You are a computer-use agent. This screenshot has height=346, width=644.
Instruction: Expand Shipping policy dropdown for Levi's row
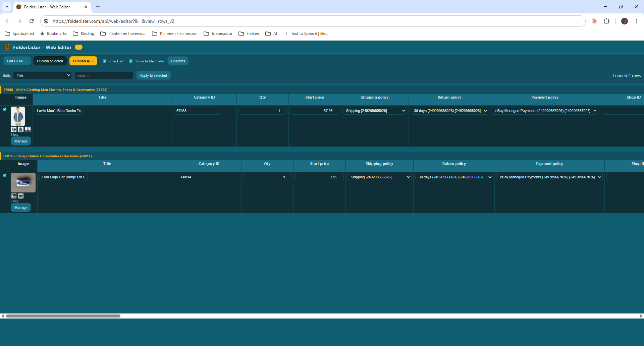(x=375, y=111)
